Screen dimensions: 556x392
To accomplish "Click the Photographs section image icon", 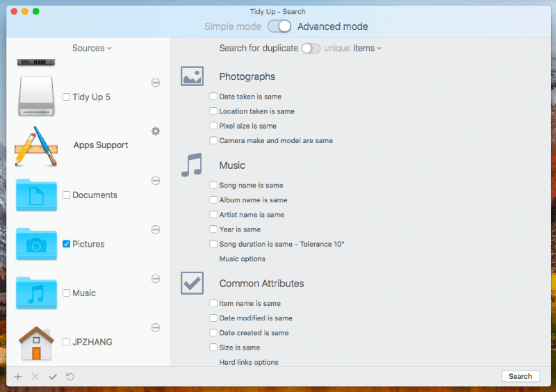I will pos(193,76).
